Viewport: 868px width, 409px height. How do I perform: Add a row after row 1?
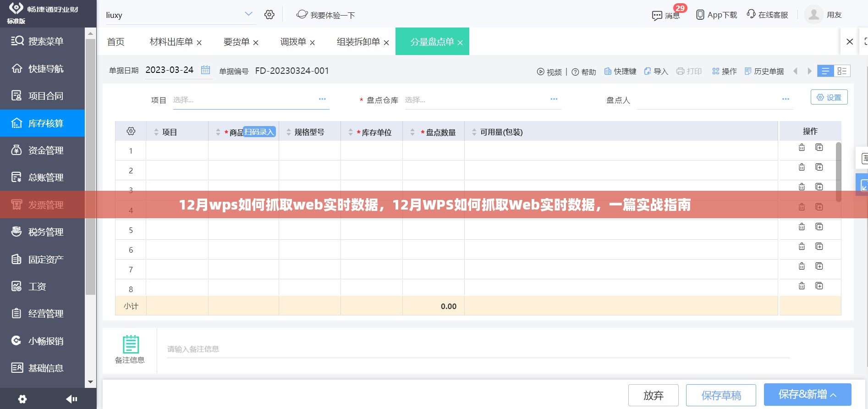(819, 147)
